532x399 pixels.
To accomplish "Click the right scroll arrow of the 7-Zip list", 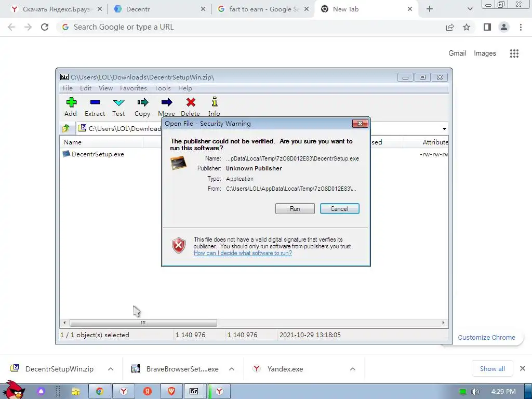I will pos(443,323).
